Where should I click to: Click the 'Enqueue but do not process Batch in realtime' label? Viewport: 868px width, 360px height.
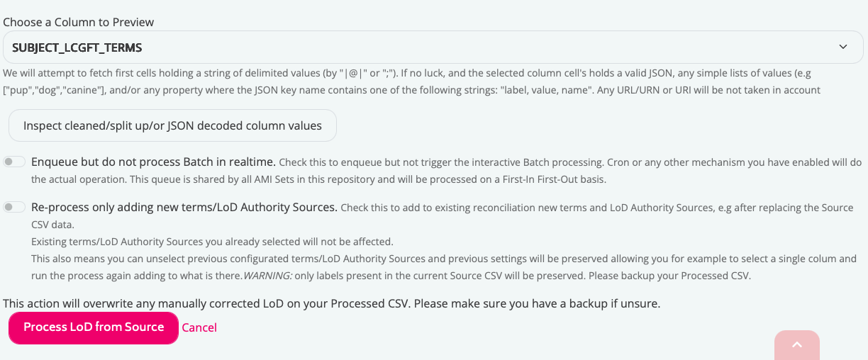pos(153,162)
